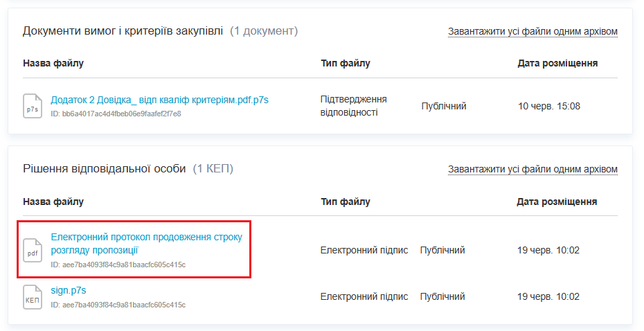644x331 pixels.
Task: Click the 10 черв. 15:08 date cell
Action: click(549, 106)
